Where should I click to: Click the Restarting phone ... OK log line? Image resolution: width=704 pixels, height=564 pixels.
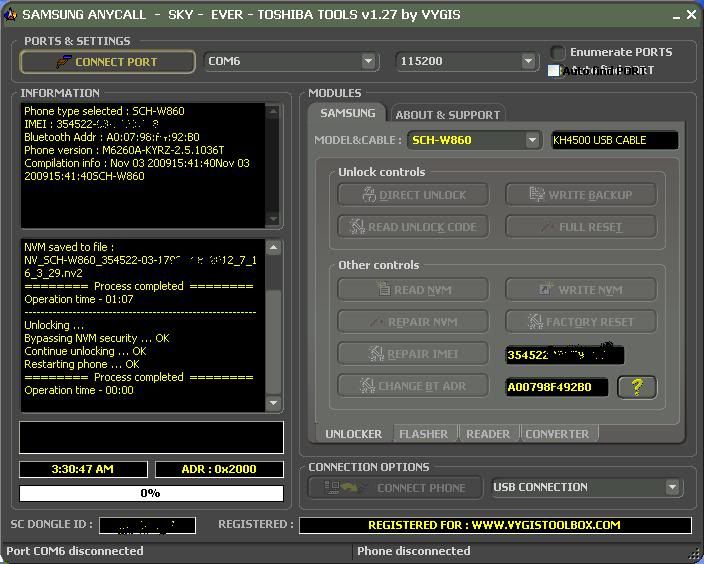[x=82, y=364]
